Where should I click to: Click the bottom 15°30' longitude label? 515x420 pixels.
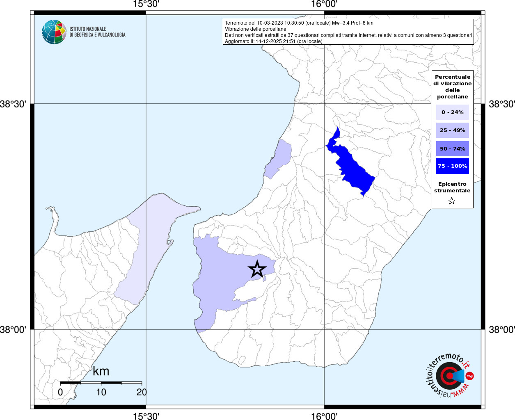pyautogui.click(x=146, y=415)
